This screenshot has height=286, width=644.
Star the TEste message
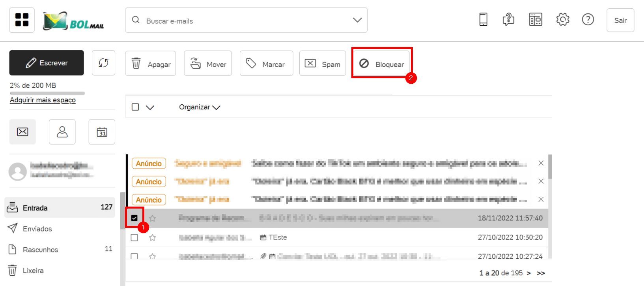[x=153, y=237]
